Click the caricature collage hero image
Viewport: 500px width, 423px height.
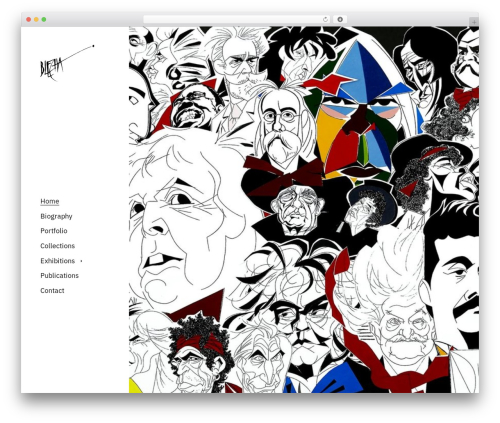(x=304, y=210)
